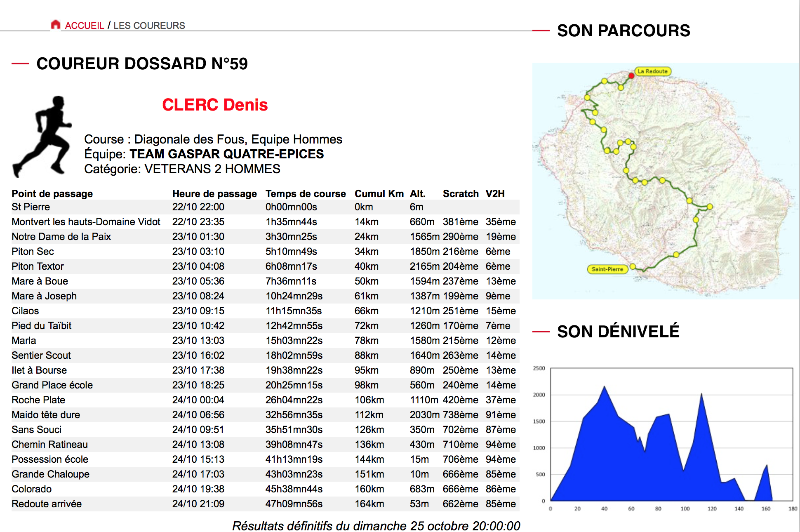Select the Colorado checkpoint
800x532 pixels.
click(x=266, y=489)
